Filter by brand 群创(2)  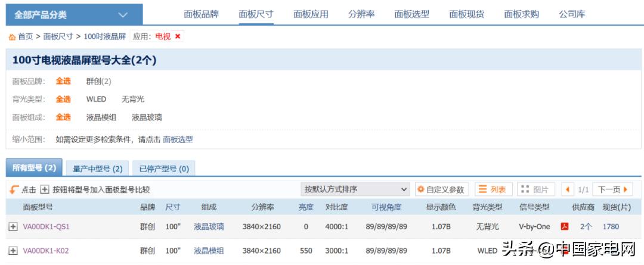coord(98,81)
